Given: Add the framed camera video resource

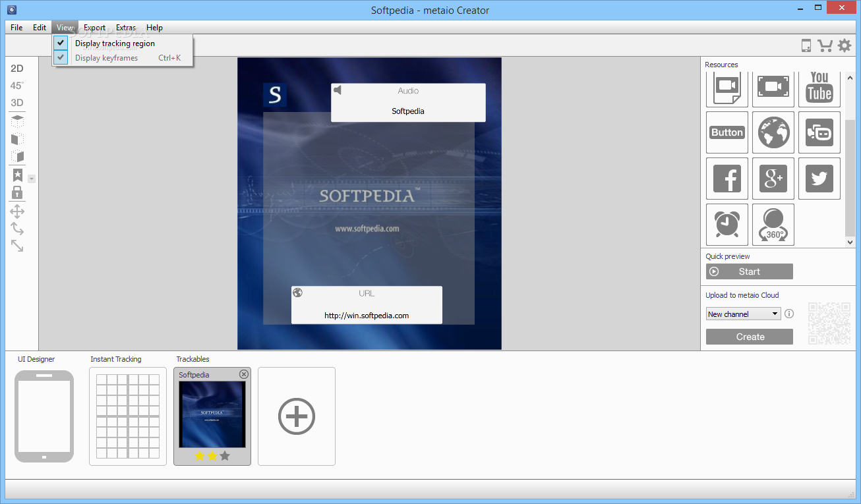Looking at the screenshot, I should coord(773,88).
